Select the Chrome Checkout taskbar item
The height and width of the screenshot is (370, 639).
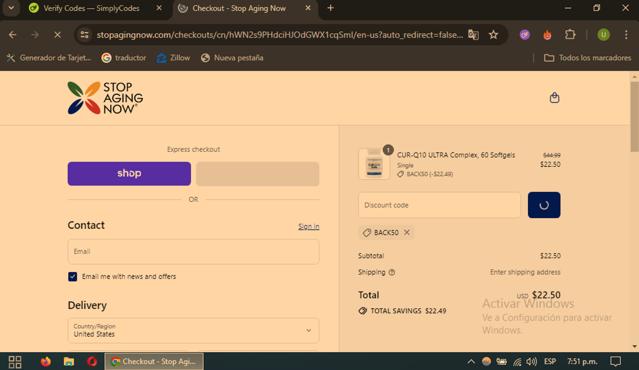coord(154,361)
